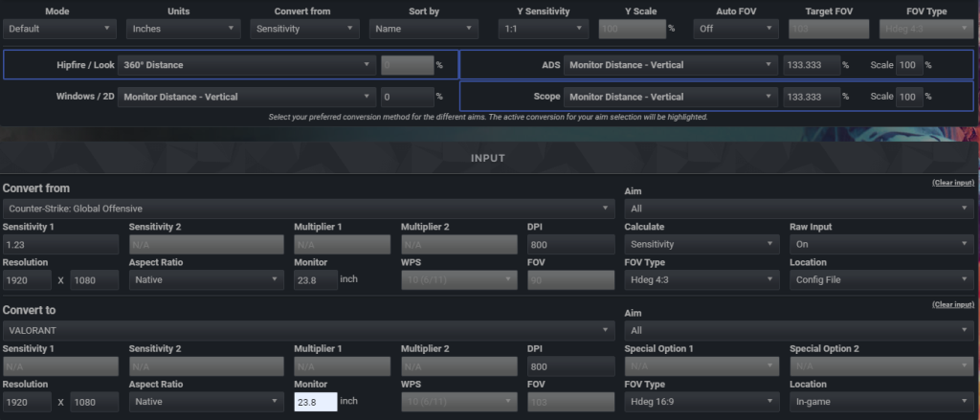Click the DPI field in Convert to
The image size is (980, 420).
571,366
